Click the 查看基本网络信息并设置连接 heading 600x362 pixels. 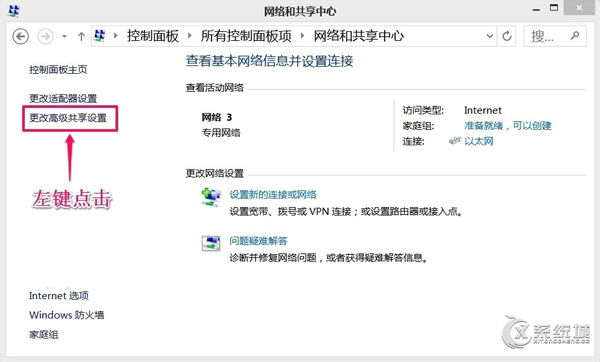click(x=269, y=61)
